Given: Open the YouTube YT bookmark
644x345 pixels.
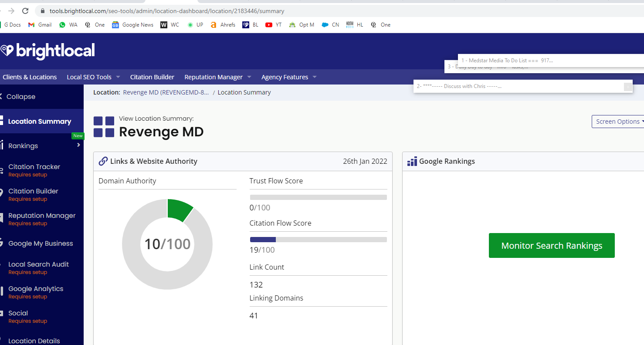Looking at the screenshot, I should point(273,25).
